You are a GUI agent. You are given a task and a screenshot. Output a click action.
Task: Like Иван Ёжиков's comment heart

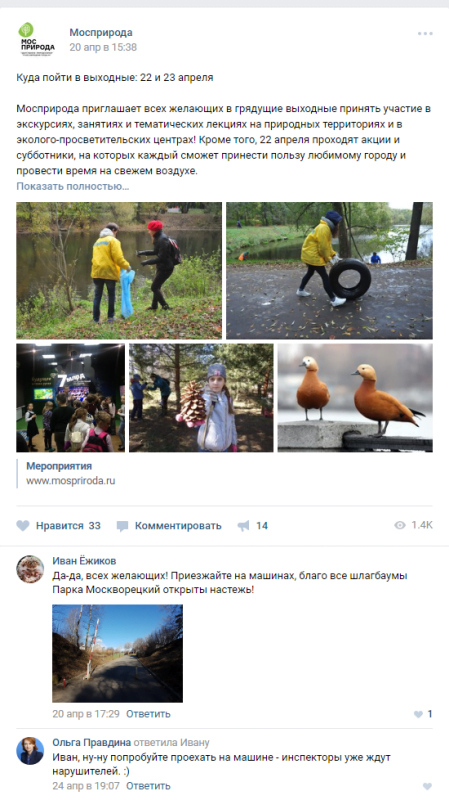[x=418, y=714]
